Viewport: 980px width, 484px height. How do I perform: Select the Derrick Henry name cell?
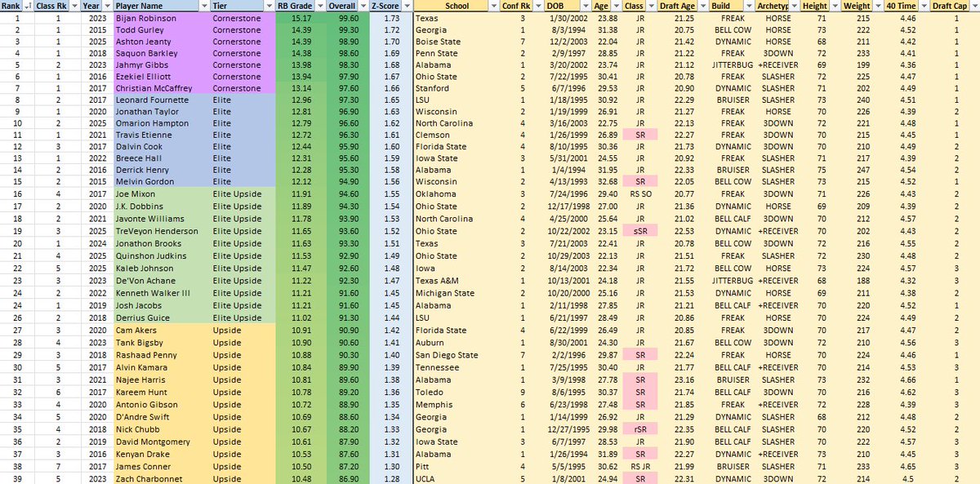(162, 171)
